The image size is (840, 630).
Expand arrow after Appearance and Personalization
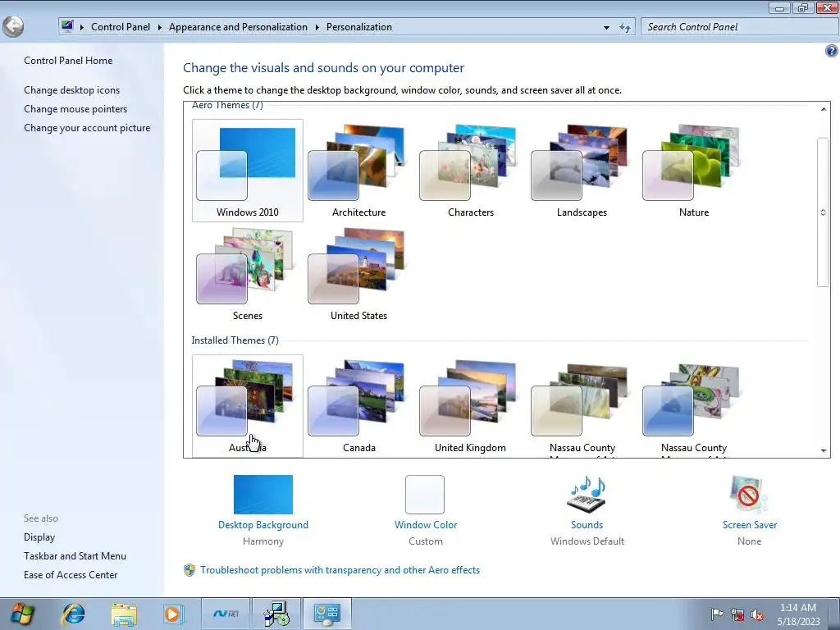[317, 27]
